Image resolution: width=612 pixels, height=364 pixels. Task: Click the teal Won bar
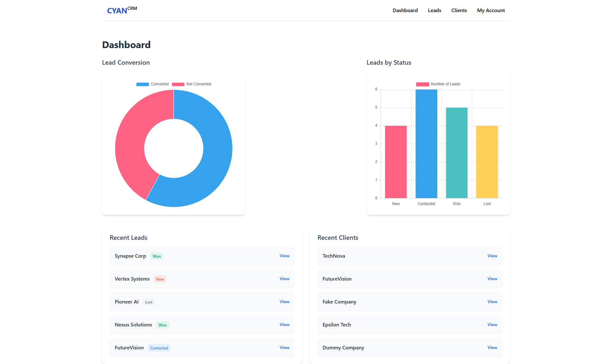457,153
